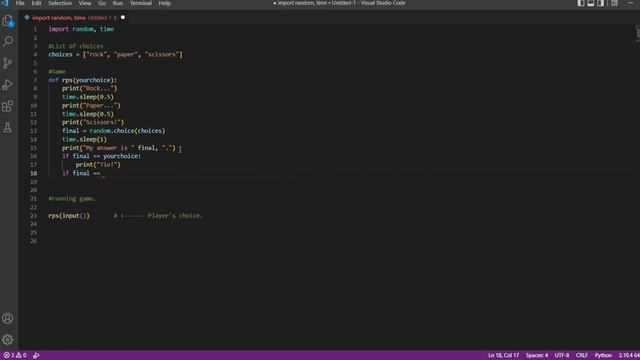
Task: Open the Customize Layout icon
Action: pyautogui.click(x=614, y=3)
